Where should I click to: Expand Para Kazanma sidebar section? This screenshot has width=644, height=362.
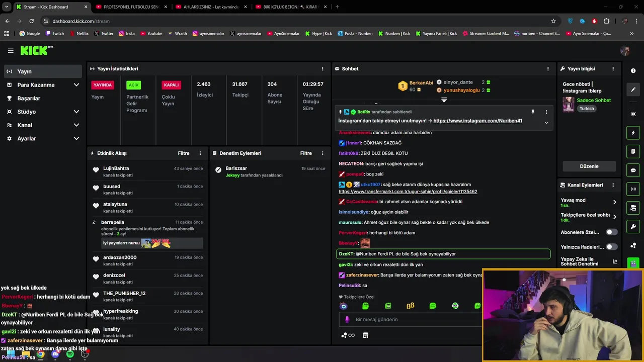76,85
